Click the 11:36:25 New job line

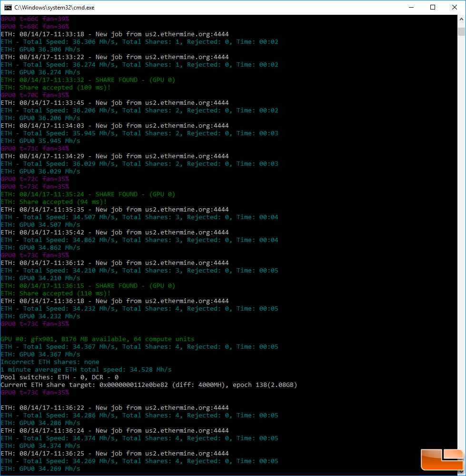(115, 453)
